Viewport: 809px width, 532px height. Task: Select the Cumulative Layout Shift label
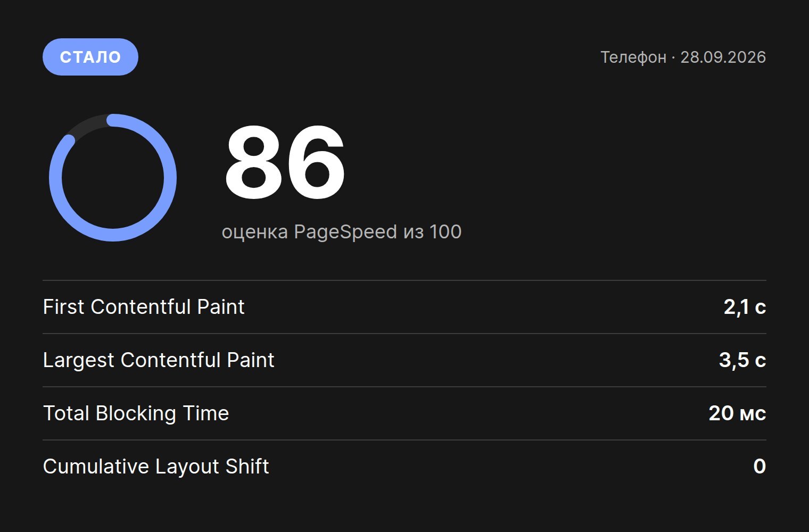pyautogui.click(x=156, y=467)
